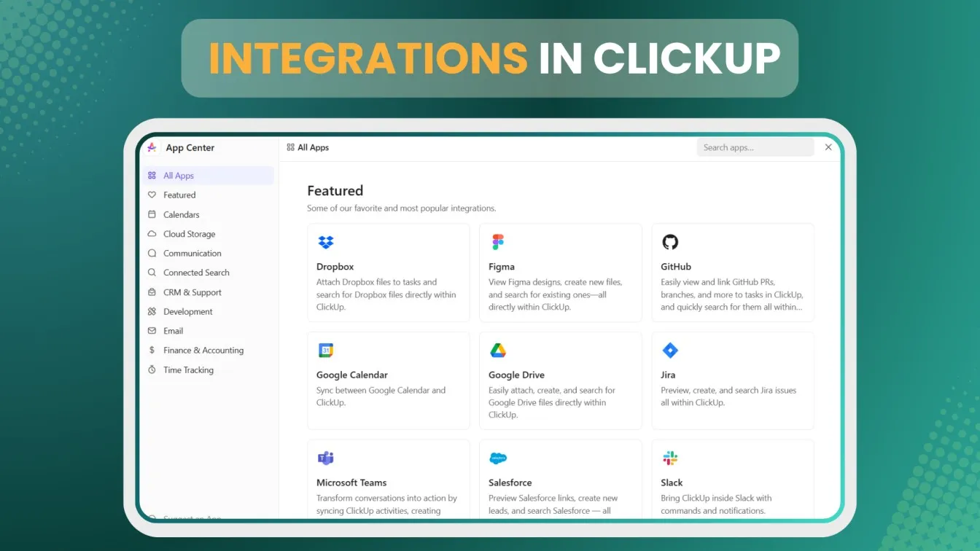Open the Microsoft Teams integration title
This screenshot has width=980, height=551.
351,482
